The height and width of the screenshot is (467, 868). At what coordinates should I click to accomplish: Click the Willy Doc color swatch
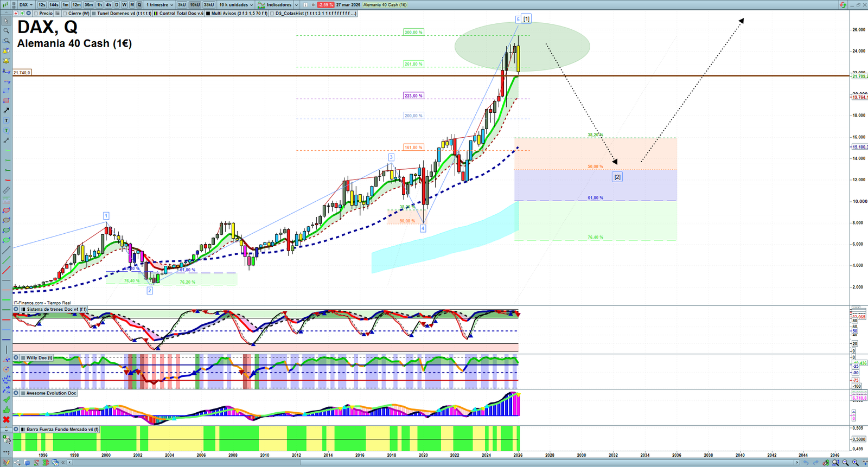(x=23, y=358)
